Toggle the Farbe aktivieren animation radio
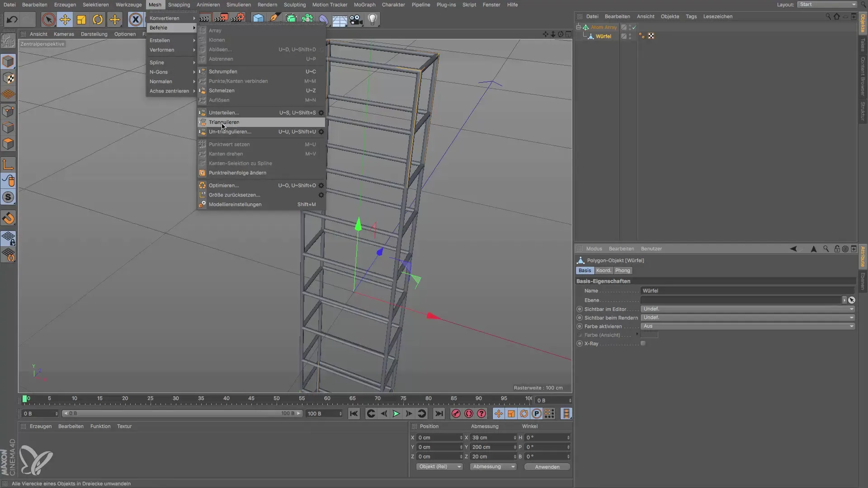 (x=580, y=326)
